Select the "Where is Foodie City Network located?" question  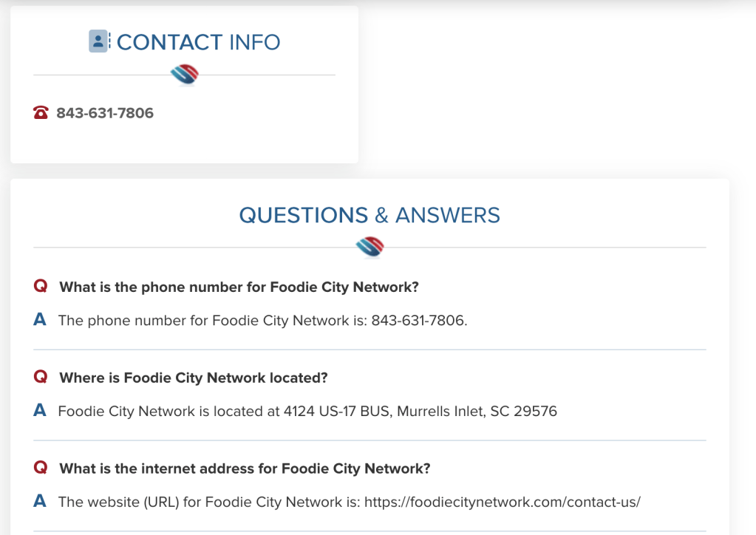pyautogui.click(x=193, y=378)
